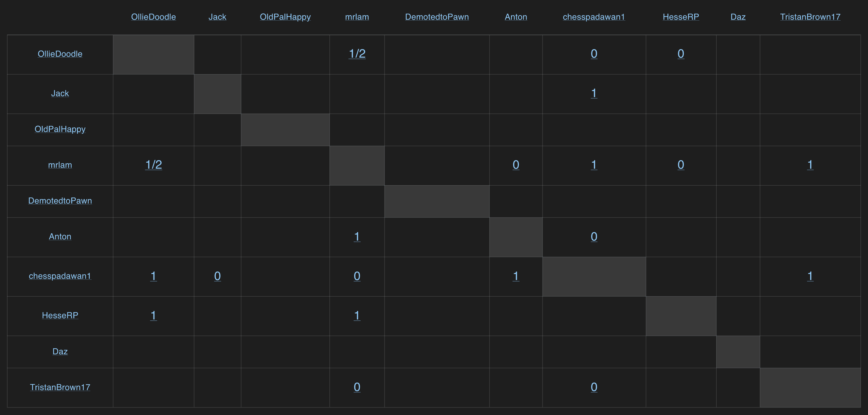Click Jack row label link
The width and height of the screenshot is (868, 415).
pos(60,93)
